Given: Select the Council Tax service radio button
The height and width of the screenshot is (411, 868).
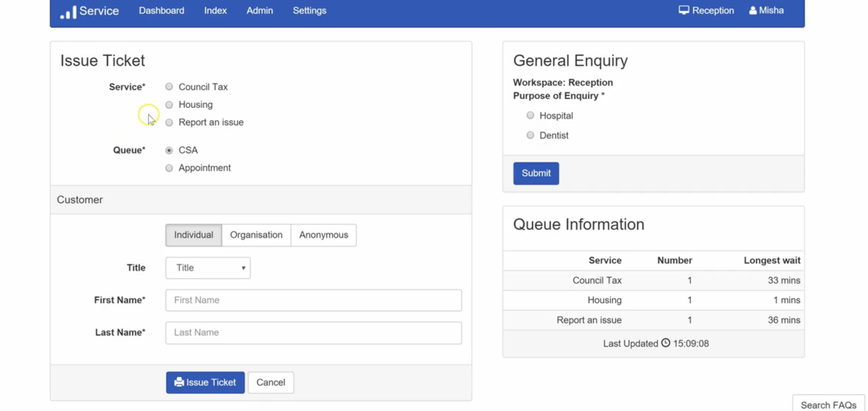Looking at the screenshot, I should click(169, 87).
